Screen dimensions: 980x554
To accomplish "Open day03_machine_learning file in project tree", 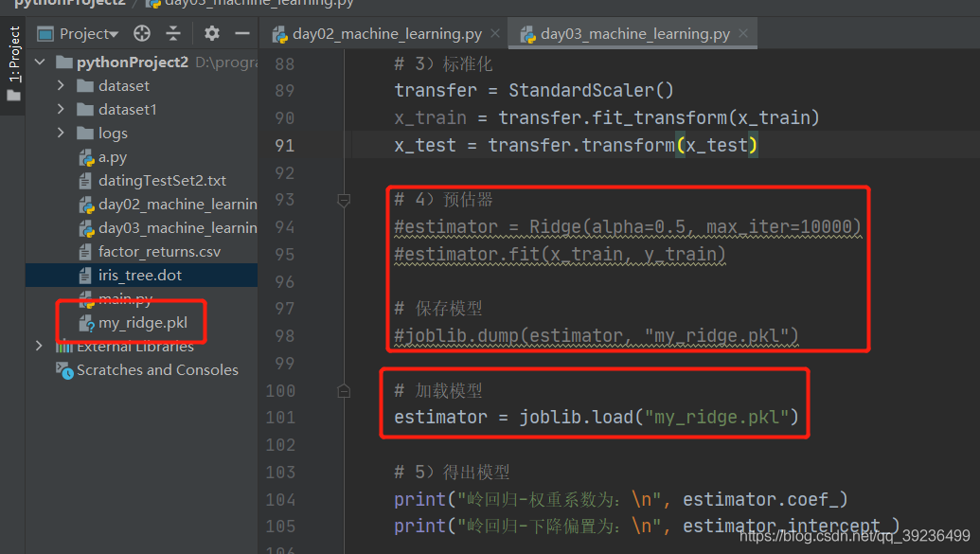I will (177, 228).
